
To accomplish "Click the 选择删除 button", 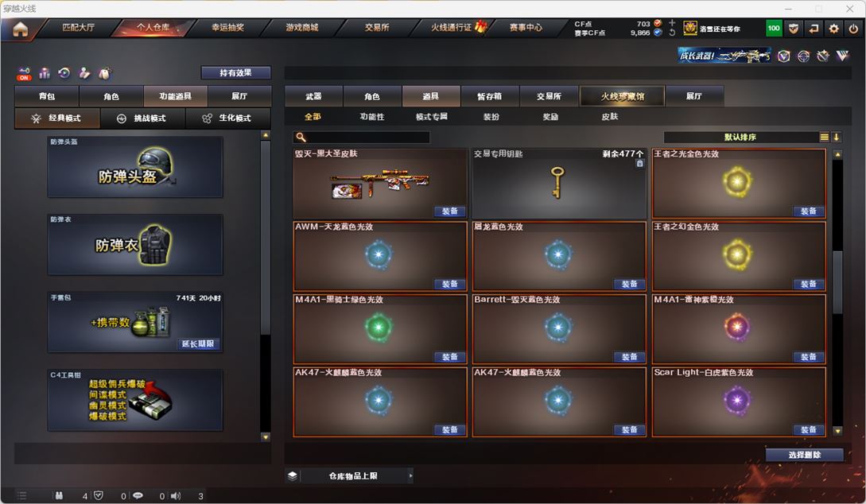I will point(804,455).
